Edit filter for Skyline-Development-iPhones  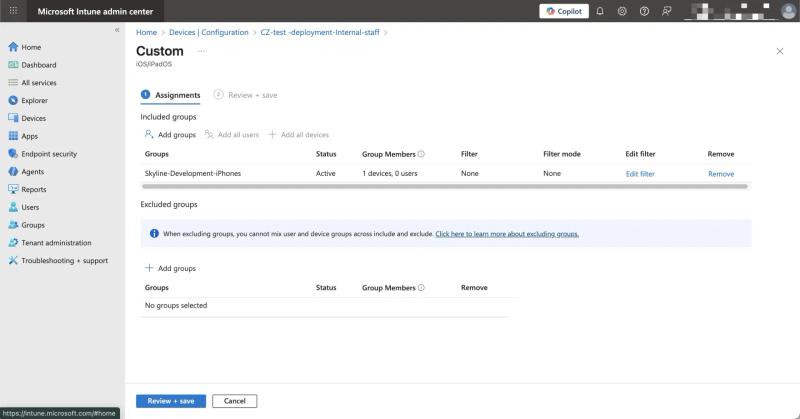[x=640, y=174]
